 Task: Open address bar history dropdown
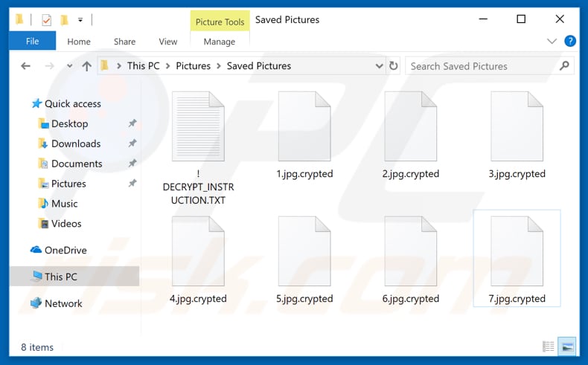(x=378, y=66)
